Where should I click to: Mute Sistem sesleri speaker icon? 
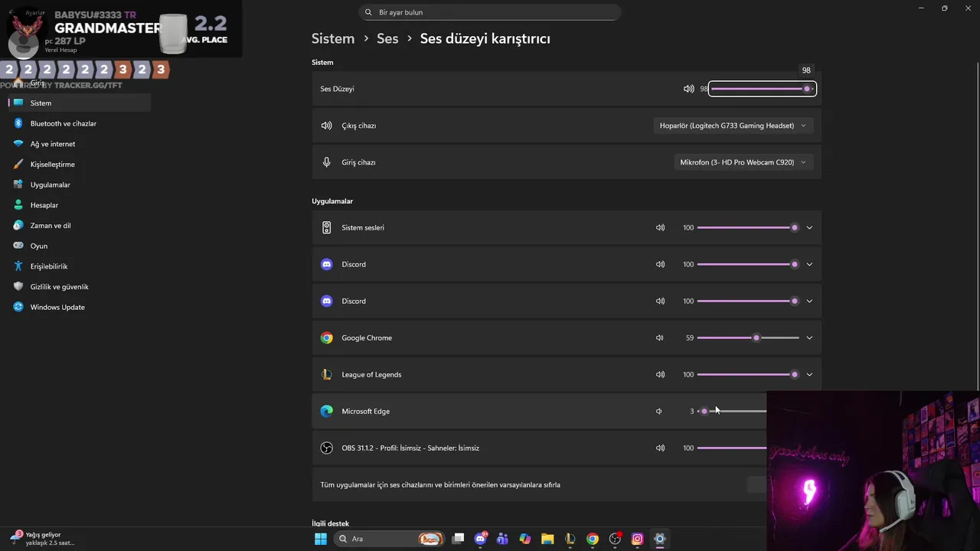tap(660, 227)
